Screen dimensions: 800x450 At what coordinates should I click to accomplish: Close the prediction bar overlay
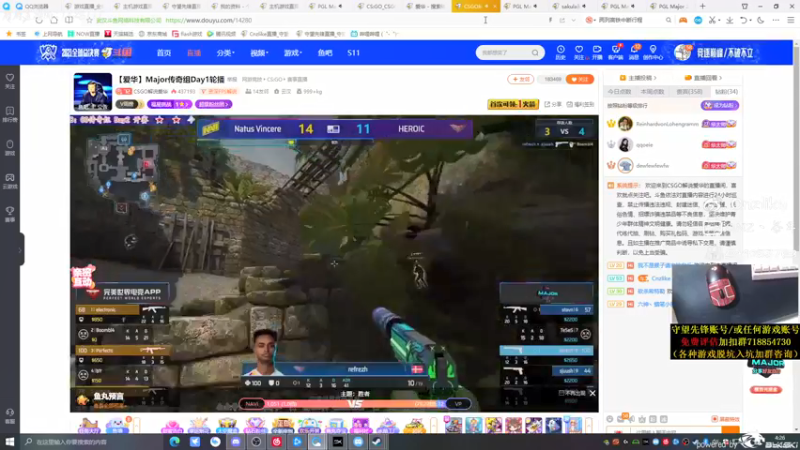pyautogui.click(x=592, y=393)
